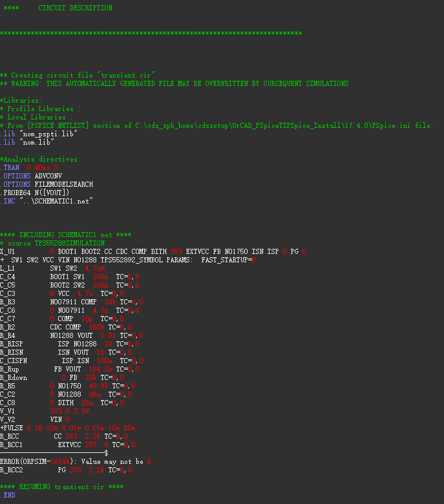This screenshot has height=504, width=444.
Task: Click the R_RCC1 EXTVCC zero-value line
Action: click(x=68, y=445)
